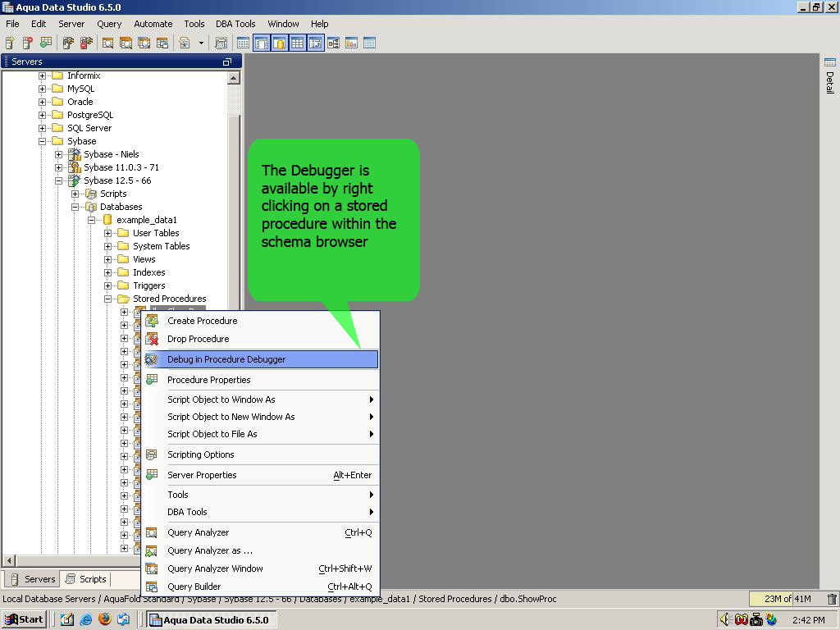Switch to the Scripts bottom tab
Image resolution: width=840 pixels, height=630 pixels.
tap(86, 579)
